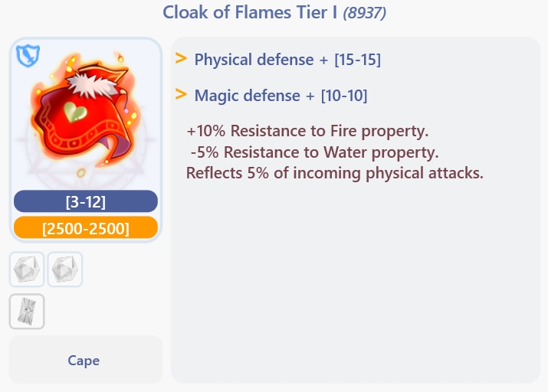Click the orange [2500-2500] price badge
Image resolution: width=548 pixels, height=392 pixels.
[x=85, y=228]
